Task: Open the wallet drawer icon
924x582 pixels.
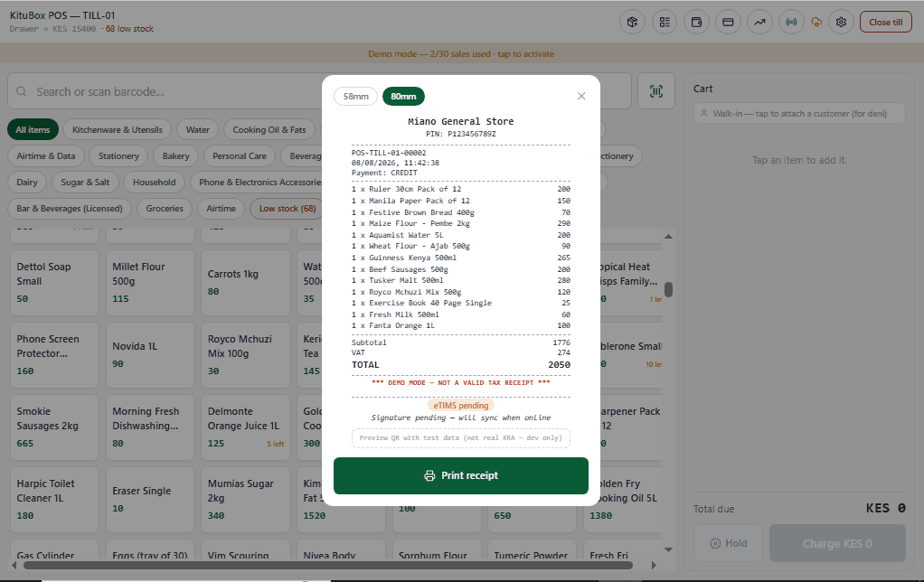Action: pos(696,23)
